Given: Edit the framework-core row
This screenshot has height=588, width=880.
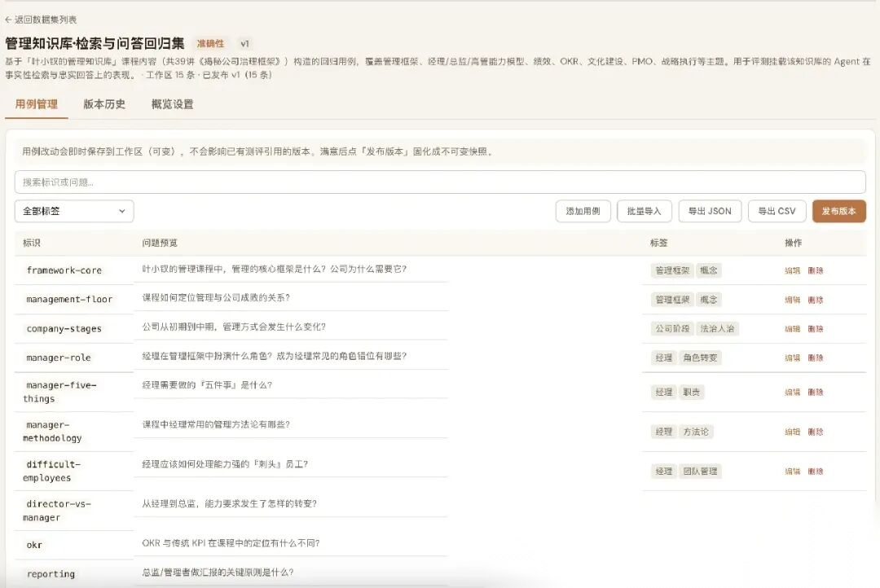Looking at the screenshot, I should [793, 270].
